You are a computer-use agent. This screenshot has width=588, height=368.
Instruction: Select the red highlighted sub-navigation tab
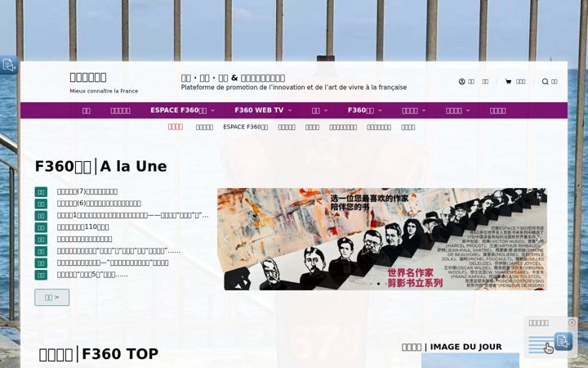click(x=175, y=127)
